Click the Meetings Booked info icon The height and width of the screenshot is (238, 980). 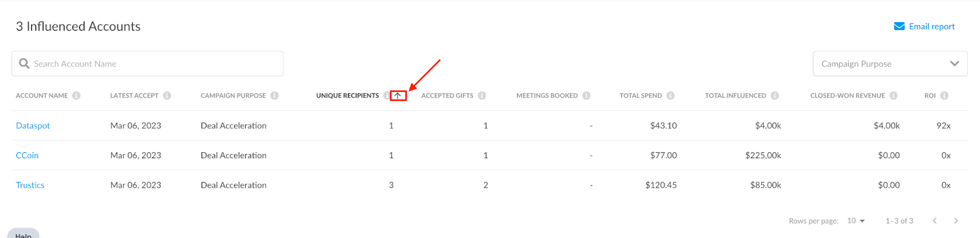tap(586, 96)
